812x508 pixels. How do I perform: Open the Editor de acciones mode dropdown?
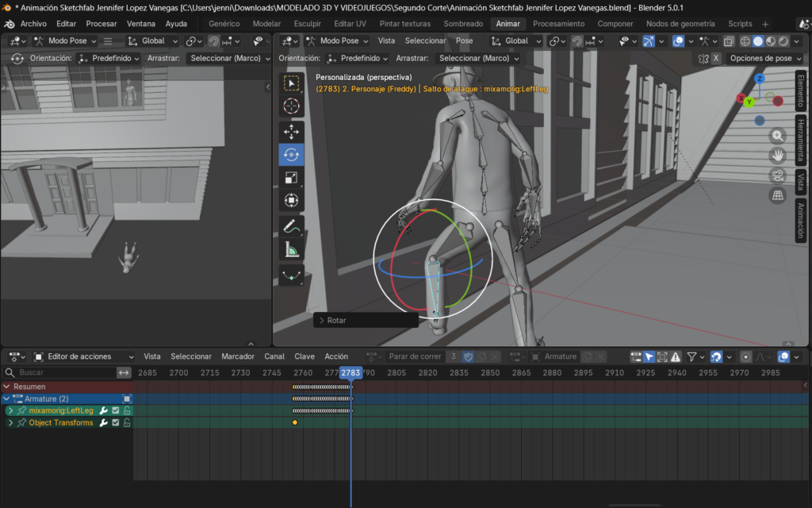point(83,356)
